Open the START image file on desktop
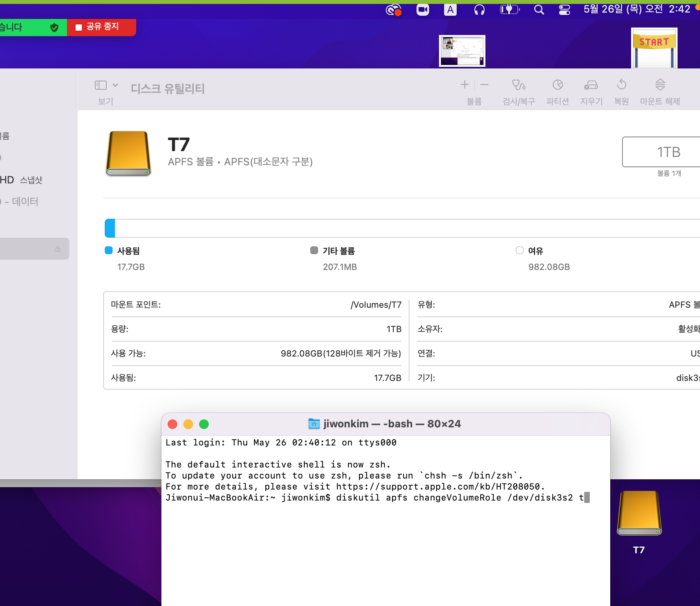Viewport: 700px width, 606px height. pyautogui.click(x=654, y=48)
